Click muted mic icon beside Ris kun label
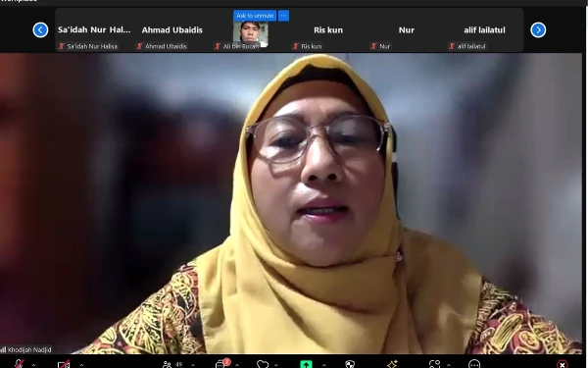This screenshot has width=588, height=368. 296,46
